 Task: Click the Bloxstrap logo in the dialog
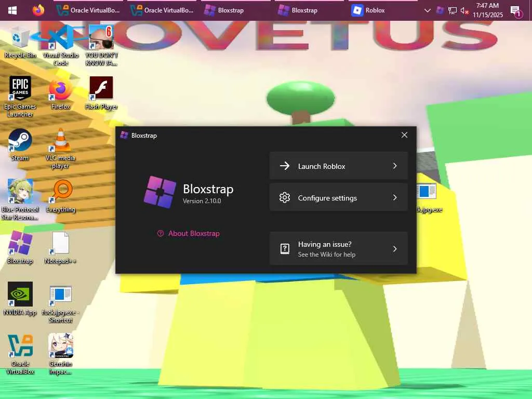coord(160,192)
